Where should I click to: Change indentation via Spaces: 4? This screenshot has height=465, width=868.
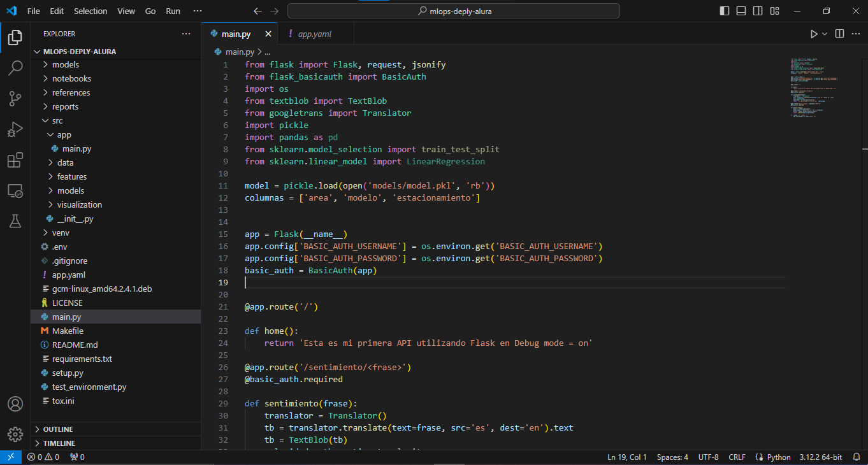point(672,457)
